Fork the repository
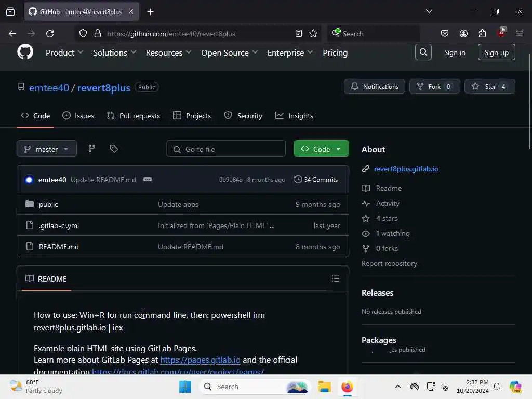The height and width of the screenshot is (399, 532). click(x=435, y=87)
